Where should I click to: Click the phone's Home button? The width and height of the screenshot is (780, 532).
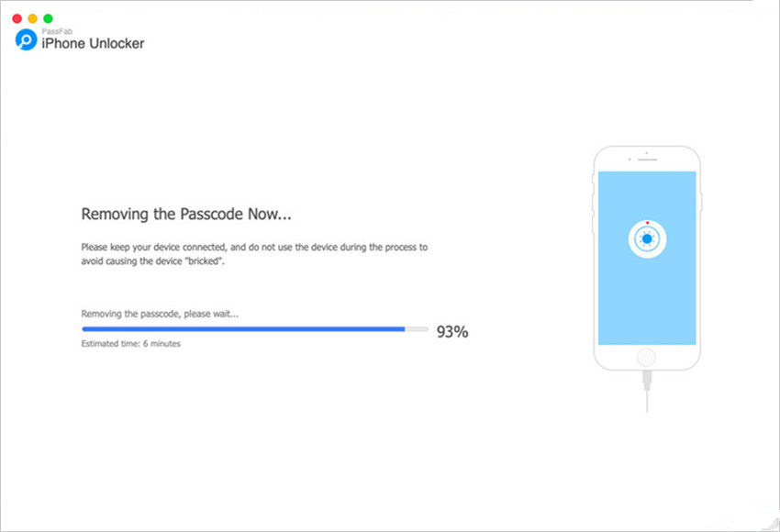coord(646,357)
